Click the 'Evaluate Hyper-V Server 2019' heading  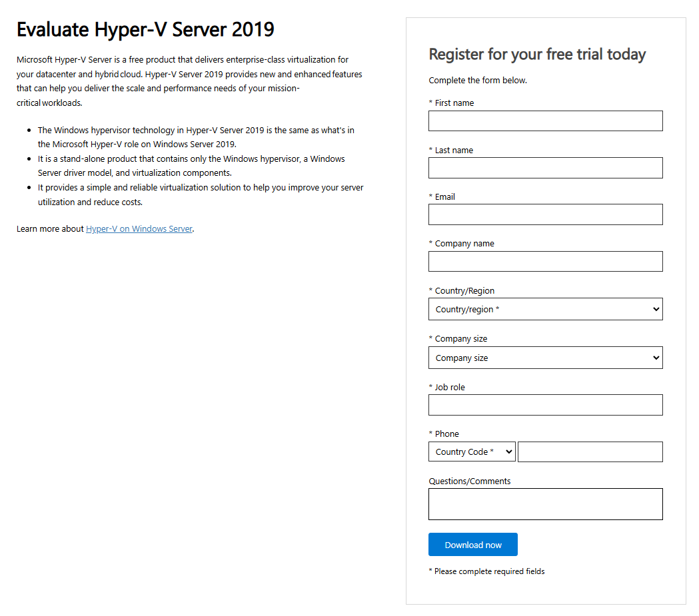(x=145, y=29)
